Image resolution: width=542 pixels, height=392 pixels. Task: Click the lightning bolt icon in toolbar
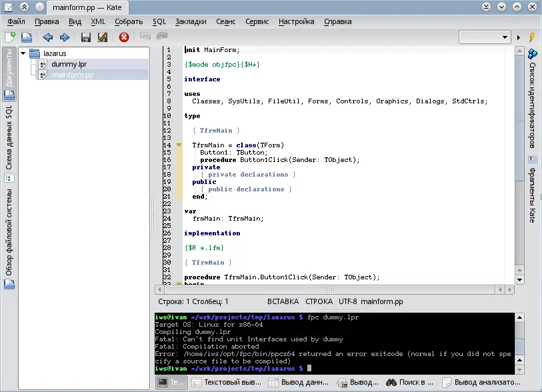[532, 37]
